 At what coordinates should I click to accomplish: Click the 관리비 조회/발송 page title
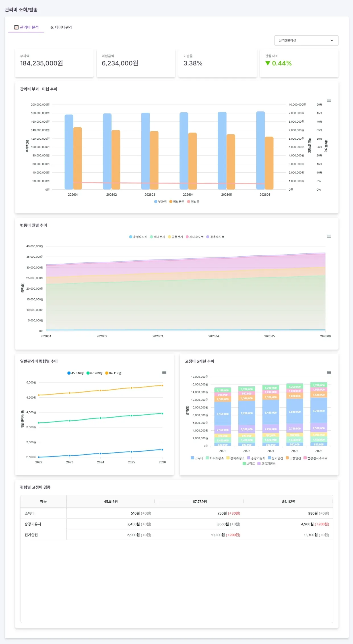[x=21, y=10]
